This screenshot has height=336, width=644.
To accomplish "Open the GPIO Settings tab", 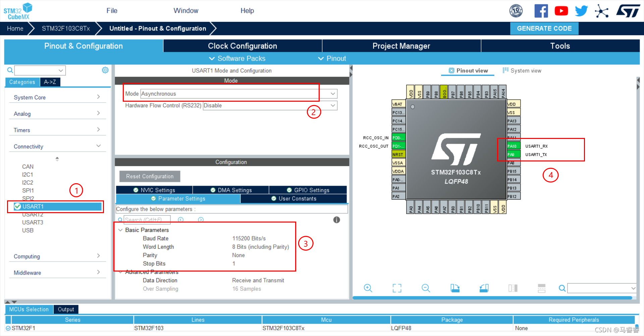I will click(x=308, y=190).
